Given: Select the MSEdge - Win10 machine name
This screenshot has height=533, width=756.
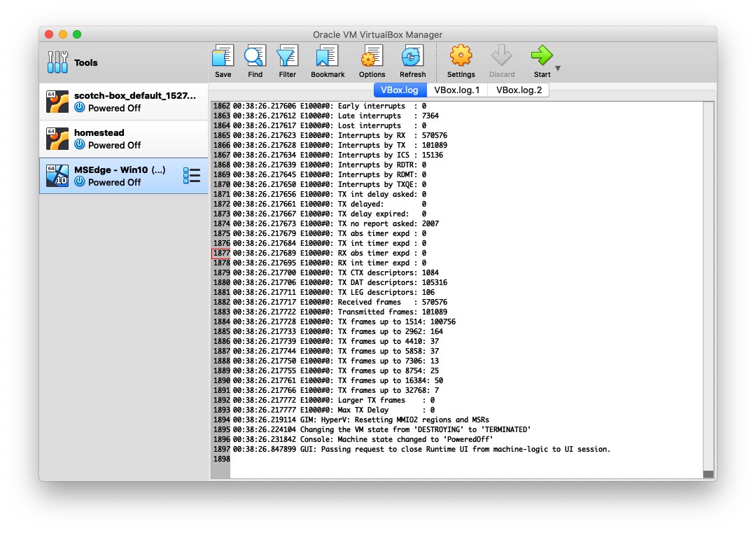Looking at the screenshot, I should click(x=120, y=169).
